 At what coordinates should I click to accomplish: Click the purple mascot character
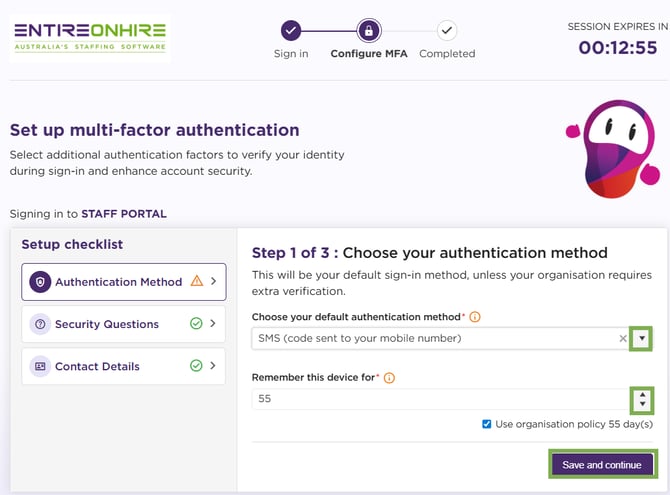[x=612, y=148]
